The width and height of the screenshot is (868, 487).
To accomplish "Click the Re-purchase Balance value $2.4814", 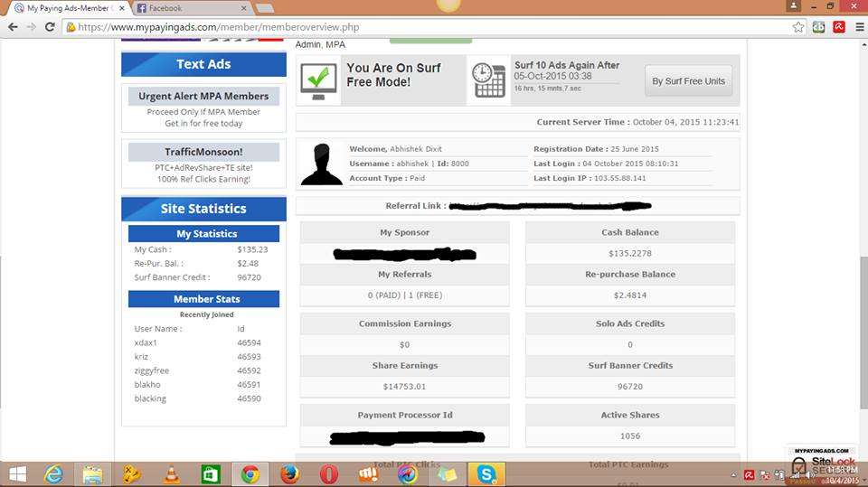I will click(630, 295).
